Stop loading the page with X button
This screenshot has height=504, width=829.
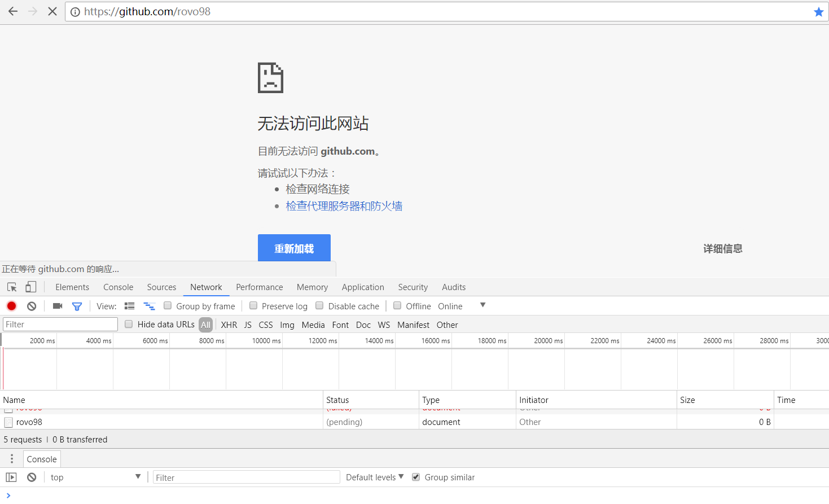tap(52, 11)
